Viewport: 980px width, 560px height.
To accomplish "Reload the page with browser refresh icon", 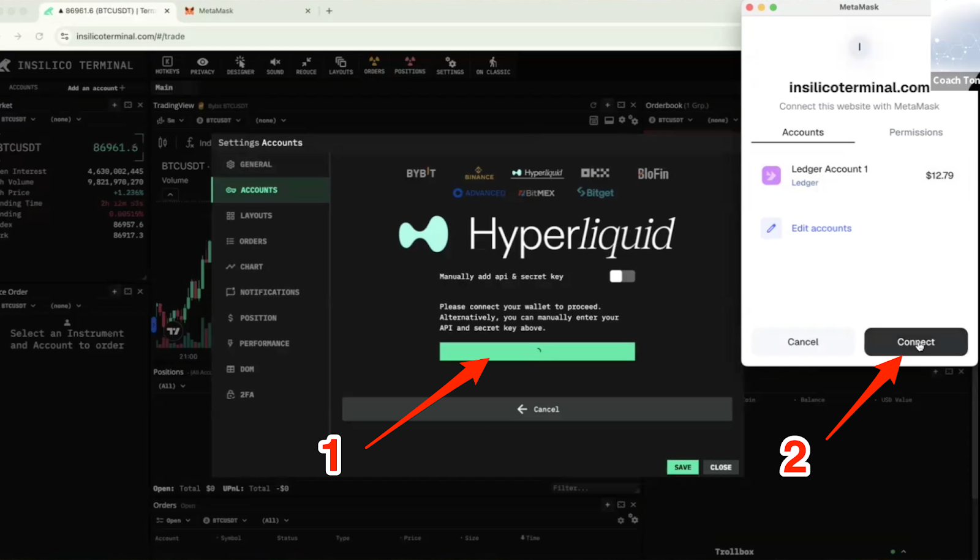I will [39, 36].
